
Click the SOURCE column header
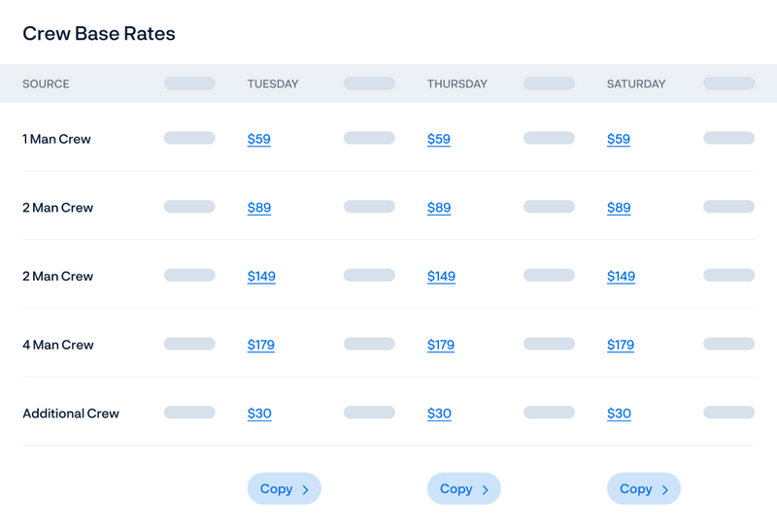point(46,83)
